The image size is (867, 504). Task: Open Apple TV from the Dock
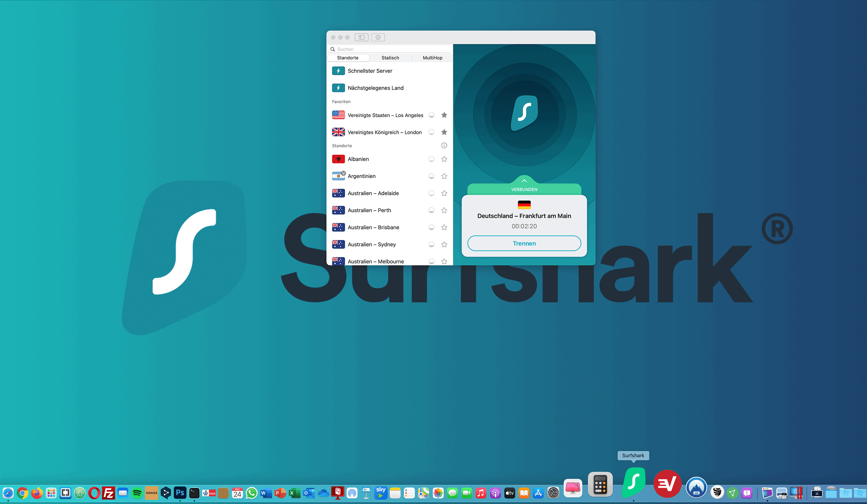click(x=510, y=493)
